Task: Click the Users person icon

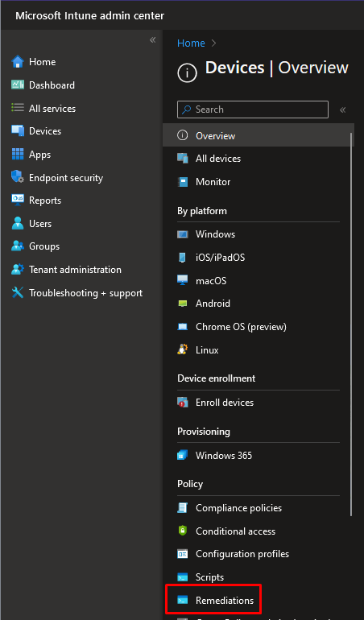Action: 18,223
